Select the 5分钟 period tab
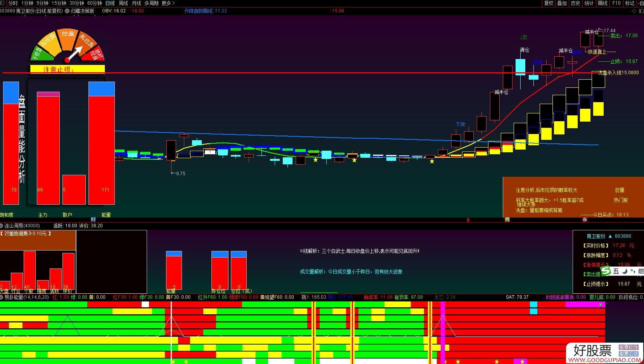 click(x=42, y=3)
